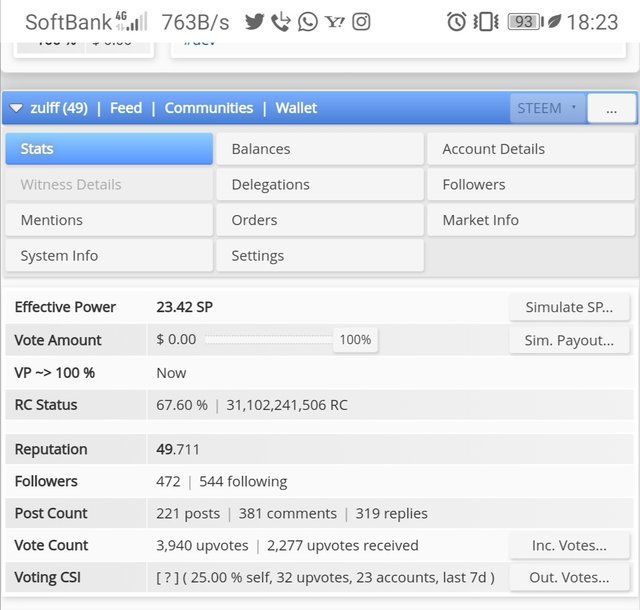The width and height of the screenshot is (640, 610).
Task: Expand the zulff account triangle arrow
Action: 16,108
